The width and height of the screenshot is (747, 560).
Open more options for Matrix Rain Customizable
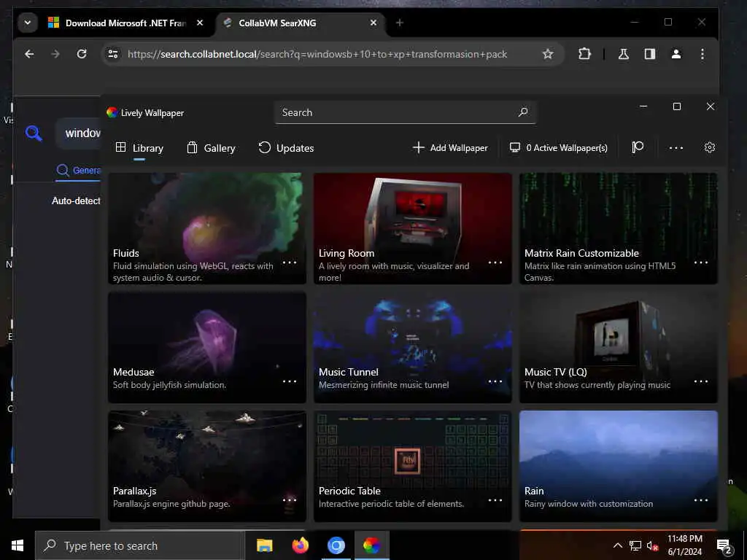coord(701,262)
